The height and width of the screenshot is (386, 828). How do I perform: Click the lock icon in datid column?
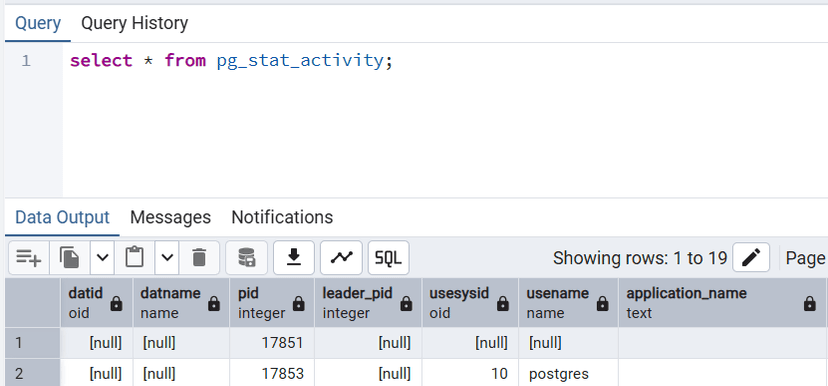(117, 304)
